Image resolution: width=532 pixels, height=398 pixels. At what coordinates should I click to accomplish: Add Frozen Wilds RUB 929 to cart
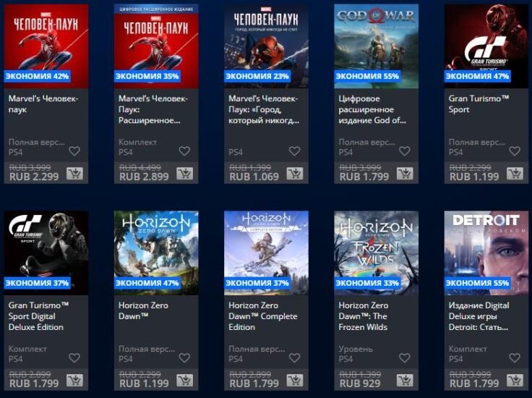pos(405,381)
